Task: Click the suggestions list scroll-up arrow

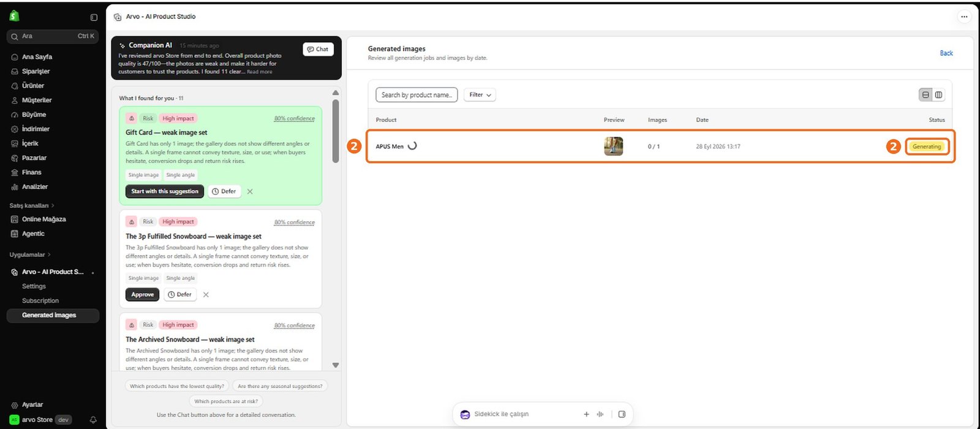Action: 336,93
